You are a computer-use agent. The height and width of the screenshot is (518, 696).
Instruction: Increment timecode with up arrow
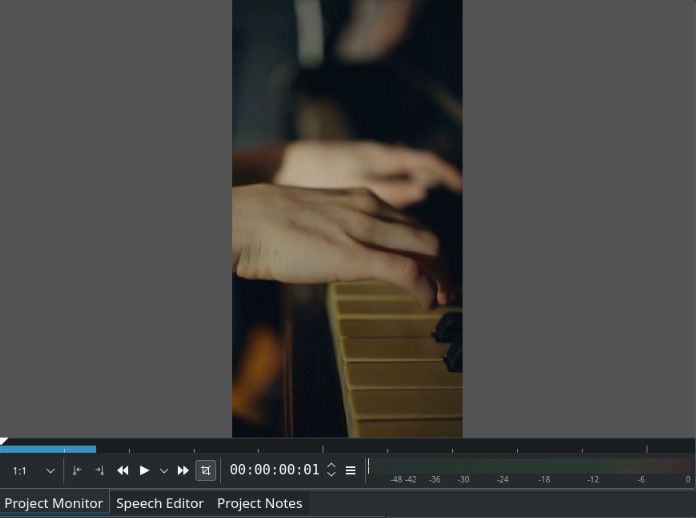[x=331, y=466]
